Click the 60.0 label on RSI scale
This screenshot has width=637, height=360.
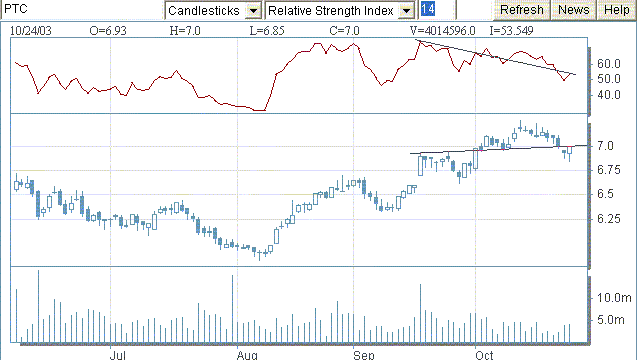(609, 64)
